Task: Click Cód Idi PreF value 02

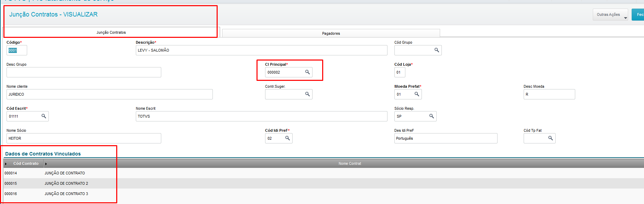Action: pyautogui.click(x=270, y=138)
